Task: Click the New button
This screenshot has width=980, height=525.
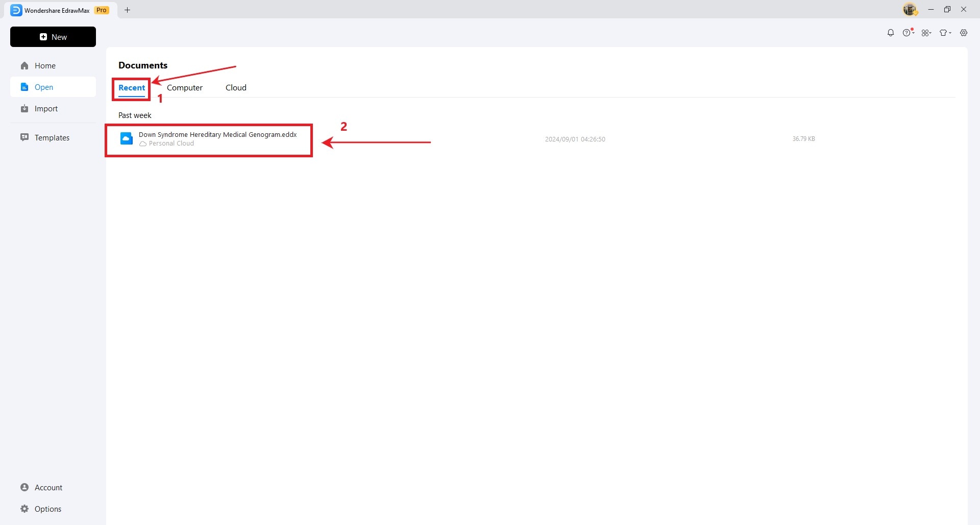Action: pos(53,37)
